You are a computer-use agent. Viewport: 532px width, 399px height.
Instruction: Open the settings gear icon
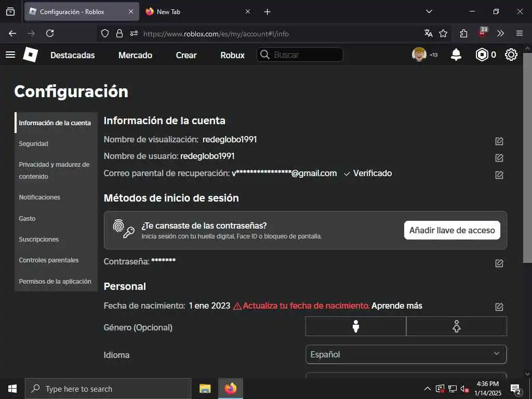pos(511,55)
